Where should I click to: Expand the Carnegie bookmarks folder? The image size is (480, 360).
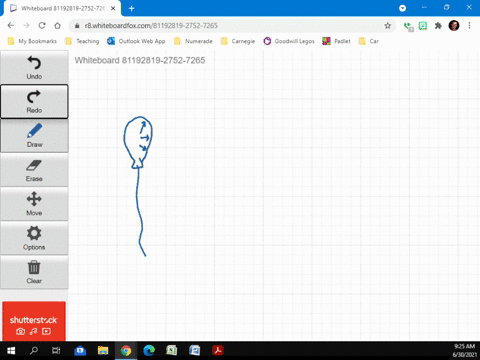[x=238, y=41]
